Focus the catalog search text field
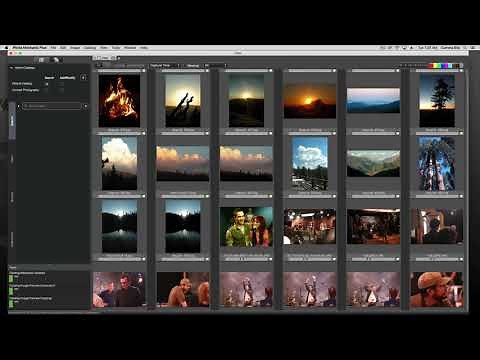The width and height of the screenshot is (480, 360). pos(52,106)
